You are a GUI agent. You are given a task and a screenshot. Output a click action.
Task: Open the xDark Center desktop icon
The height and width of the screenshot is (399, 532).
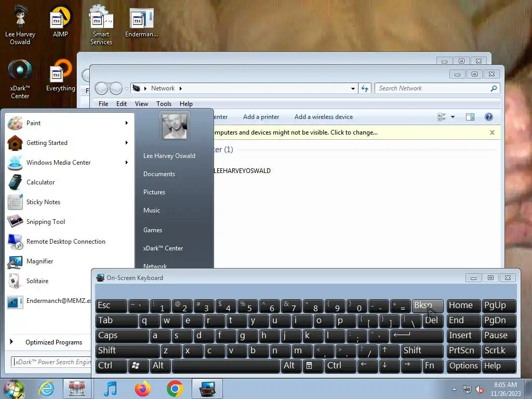(20, 79)
